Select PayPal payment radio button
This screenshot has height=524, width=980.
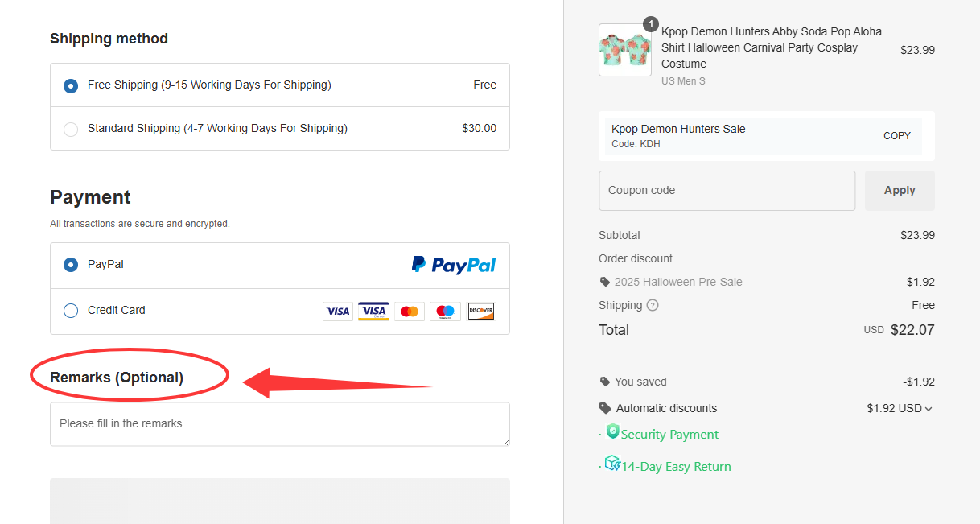pos(71,265)
